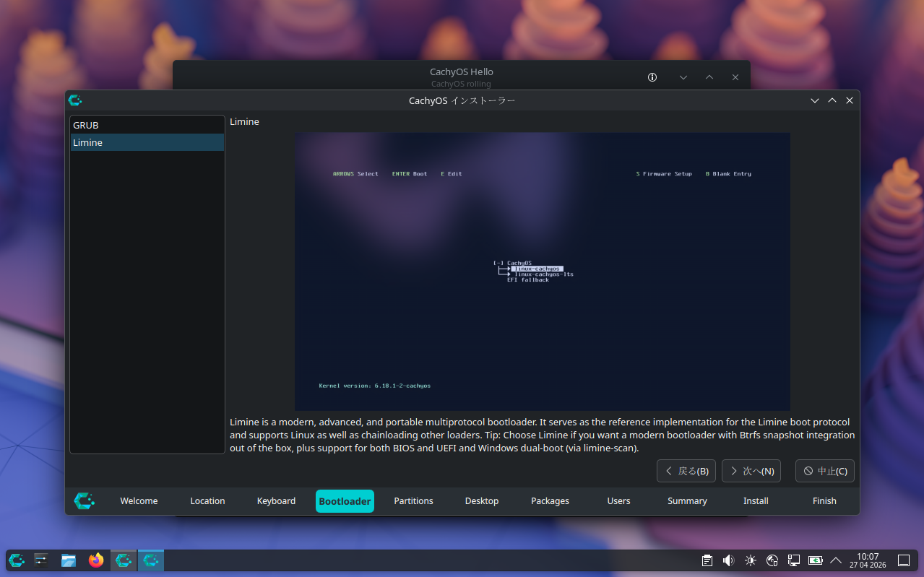Switch to first CachyOS task in taskbar
Image resolution: width=924 pixels, height=577 pixels.
pos(124,560)
